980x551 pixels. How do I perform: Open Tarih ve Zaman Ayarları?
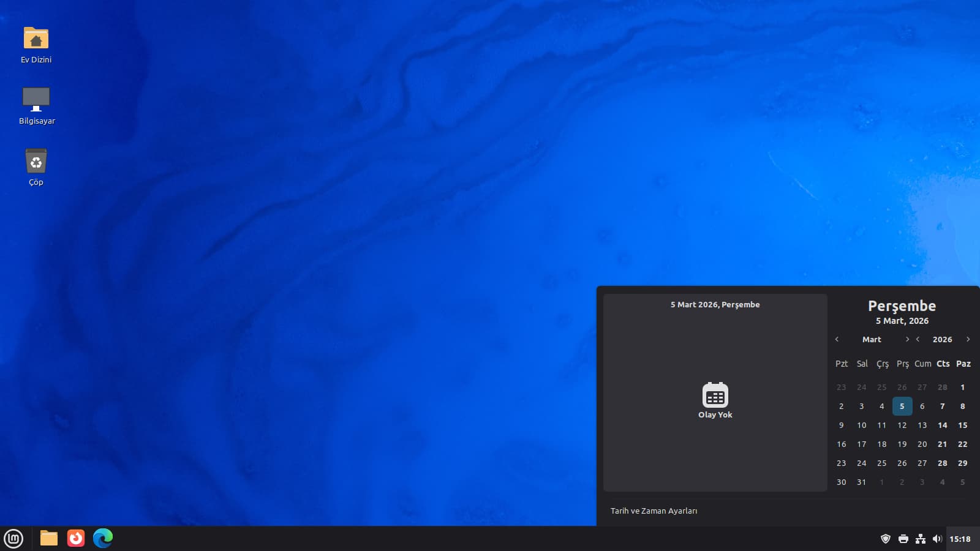[654, 511]
